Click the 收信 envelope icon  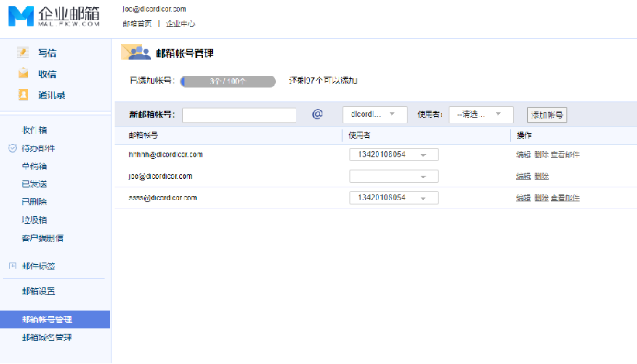pos(23,74)
